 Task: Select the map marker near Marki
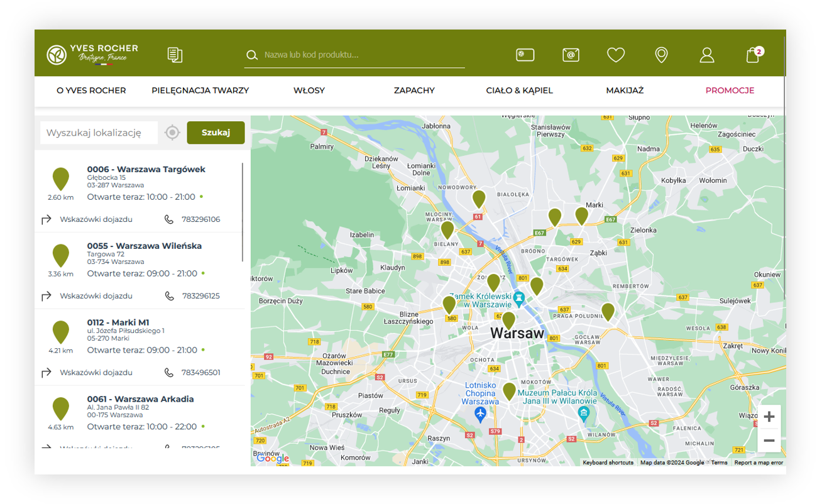(x=582, y=216)
